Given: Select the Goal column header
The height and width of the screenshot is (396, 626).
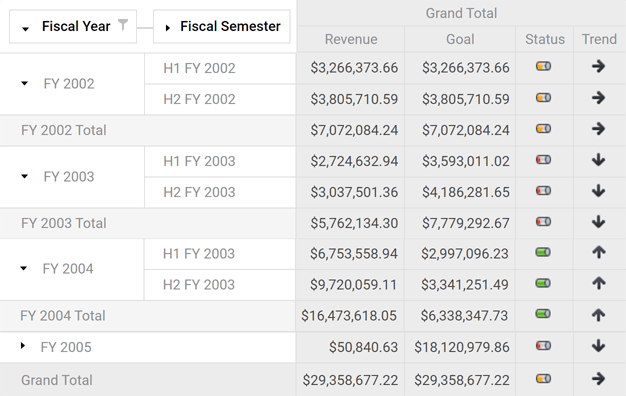Looking at the screenshot, I should (x=460, y=39).
